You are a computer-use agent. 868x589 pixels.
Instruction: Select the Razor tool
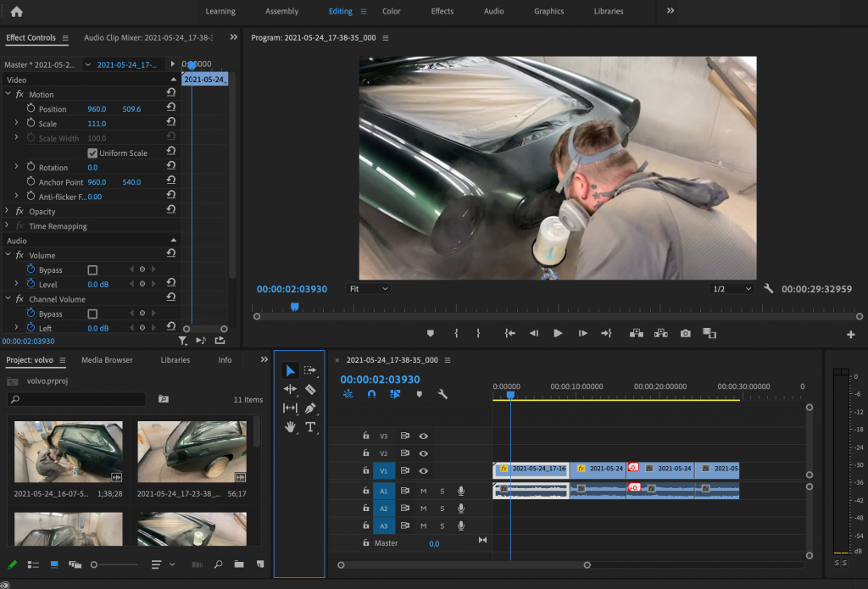click(311, 389)
